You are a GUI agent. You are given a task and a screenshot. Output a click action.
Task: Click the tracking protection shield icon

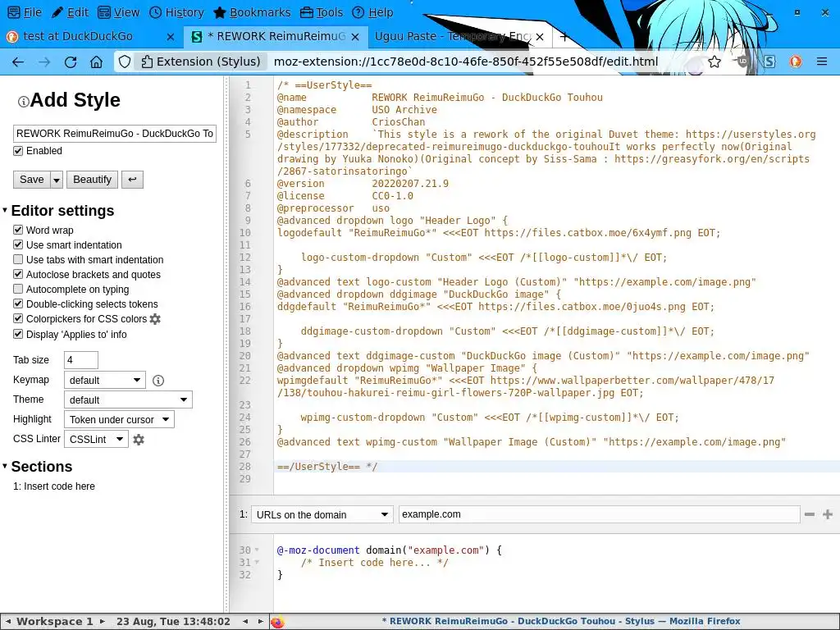pos(125,62)
